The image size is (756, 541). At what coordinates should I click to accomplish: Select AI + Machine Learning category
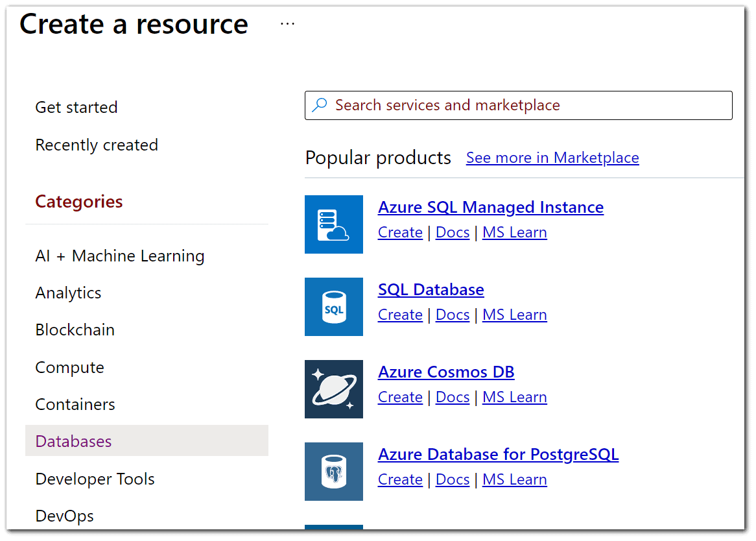point(119,256)
